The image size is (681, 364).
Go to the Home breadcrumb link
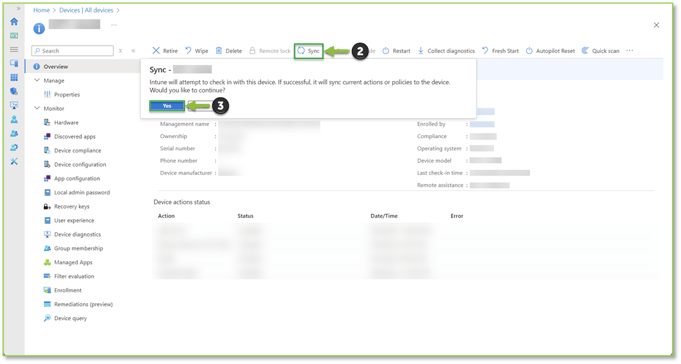click(x=41, y=10)
